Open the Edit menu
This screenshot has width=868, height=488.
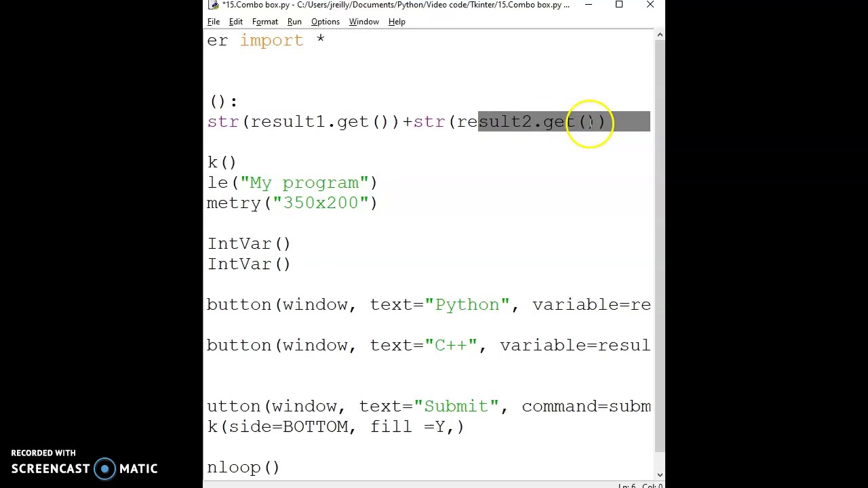pos(236,22)
